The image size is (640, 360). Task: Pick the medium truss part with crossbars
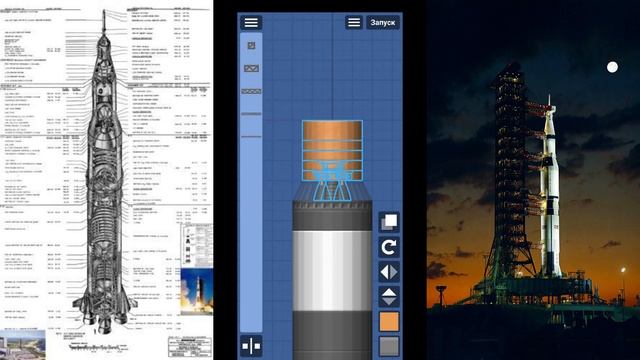point(251,68)
